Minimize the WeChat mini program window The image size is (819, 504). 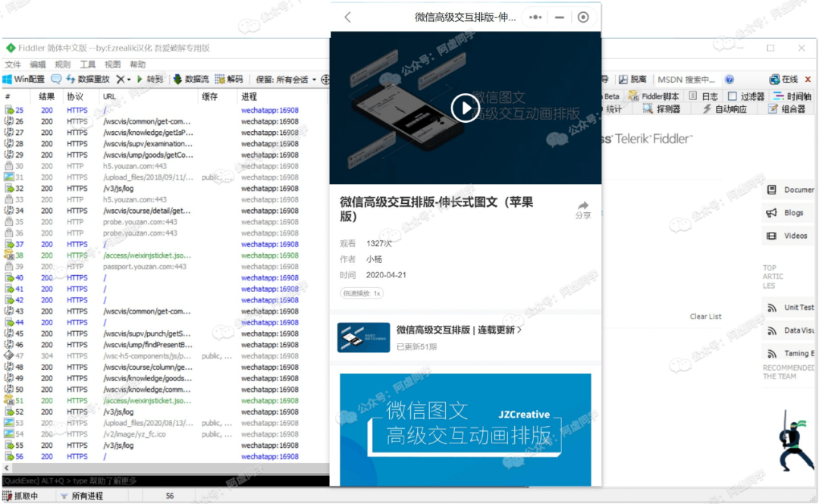coord(560,17)
